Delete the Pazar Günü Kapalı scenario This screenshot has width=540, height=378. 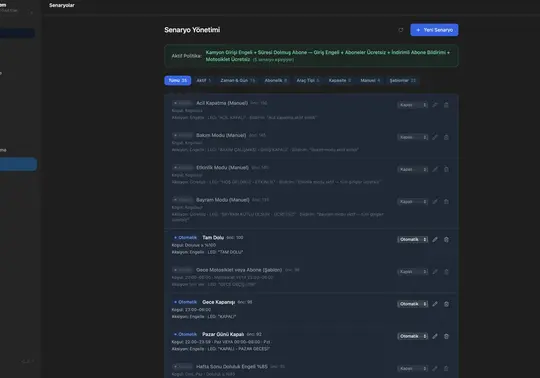point(446,336)
